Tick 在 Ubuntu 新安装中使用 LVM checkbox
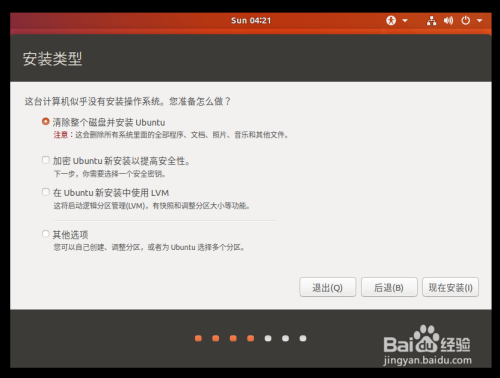The width and height of the screenshot is (500, 378). coord(46,192)
